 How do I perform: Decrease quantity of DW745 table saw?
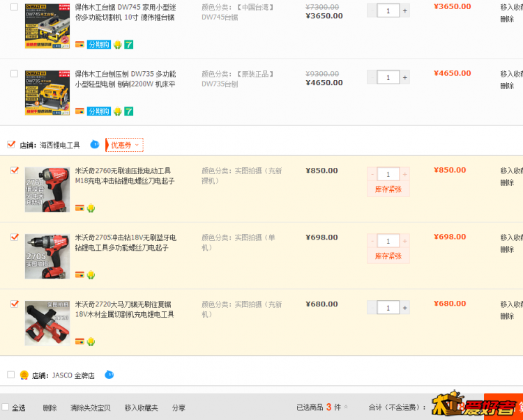tap(372, 10)
